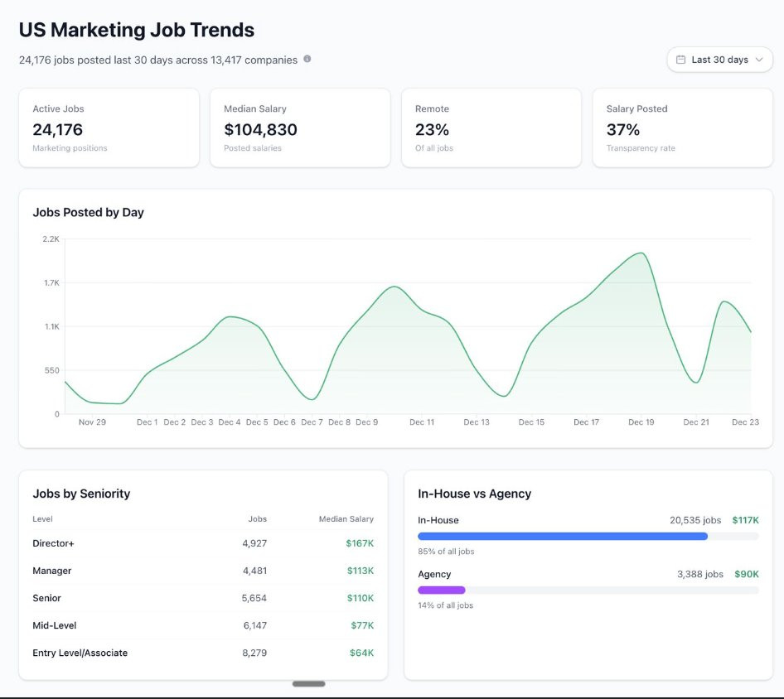Click the Dec 15 axis label
Screen dimensions: 784x699
click(x=531, y=422)
